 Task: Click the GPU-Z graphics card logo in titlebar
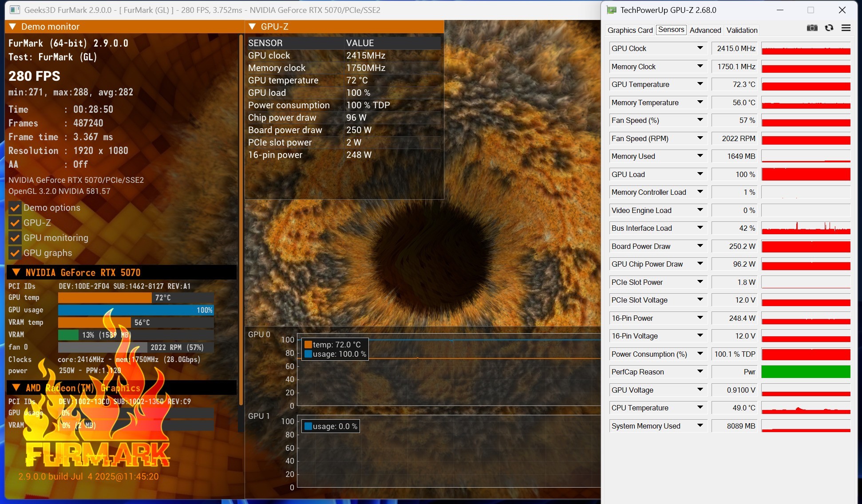pyautogui.click(x=612, y=10)
